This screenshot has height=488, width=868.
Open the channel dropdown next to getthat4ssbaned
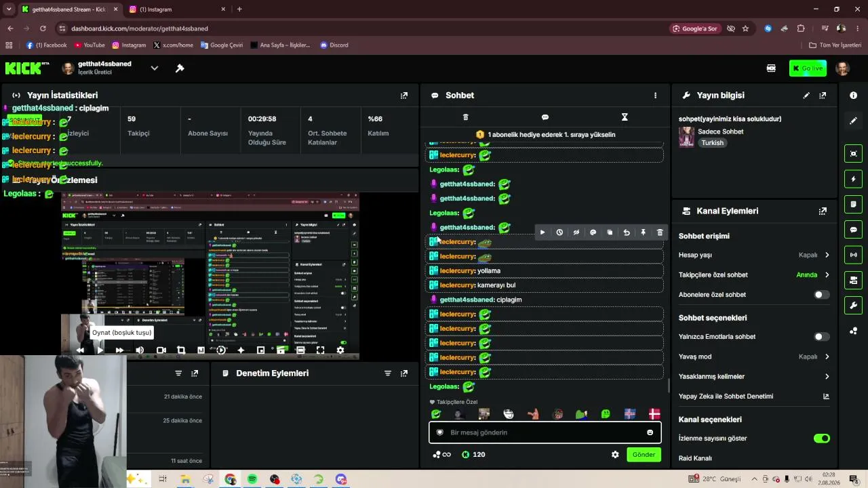[x=154, y=68]
